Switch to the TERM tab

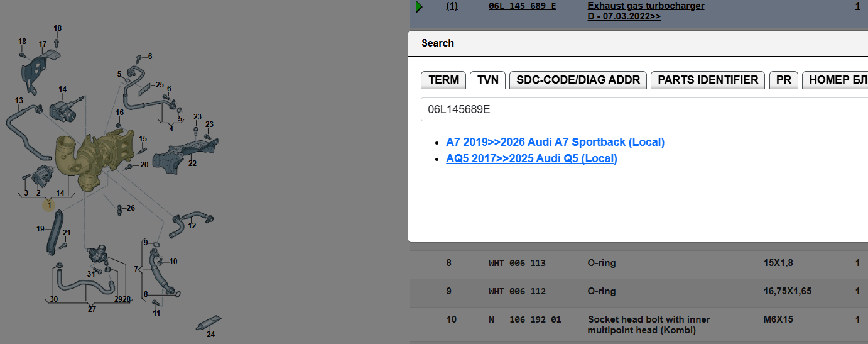click(x=443, y=80)
